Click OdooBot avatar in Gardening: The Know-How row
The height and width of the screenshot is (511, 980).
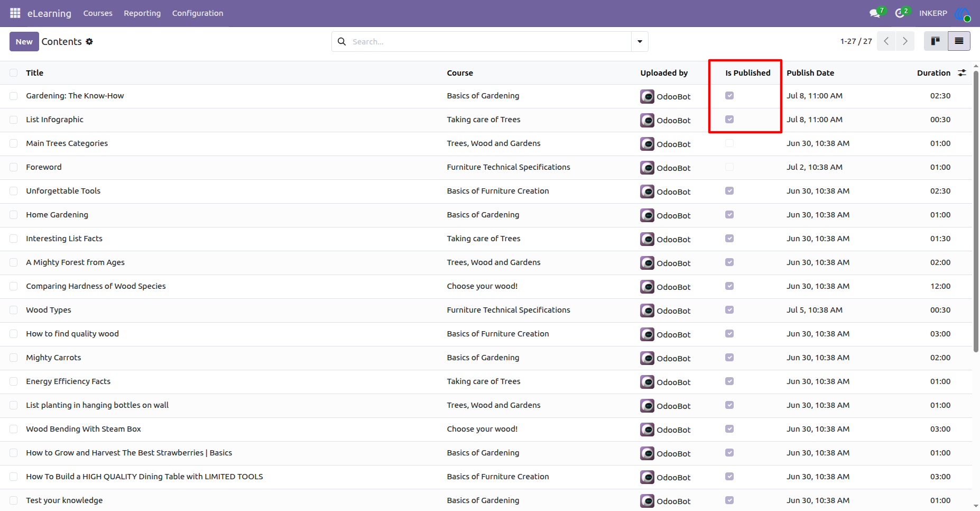point(647,96)
